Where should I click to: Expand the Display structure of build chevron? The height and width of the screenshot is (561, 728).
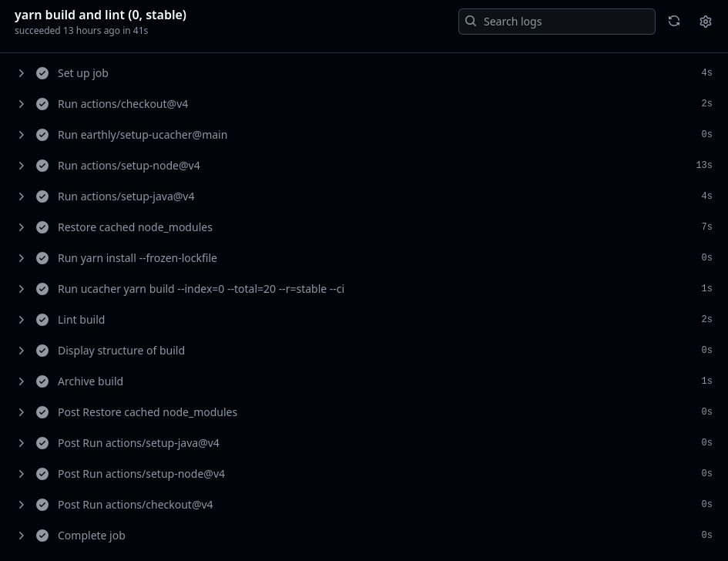tap(22, 351)
